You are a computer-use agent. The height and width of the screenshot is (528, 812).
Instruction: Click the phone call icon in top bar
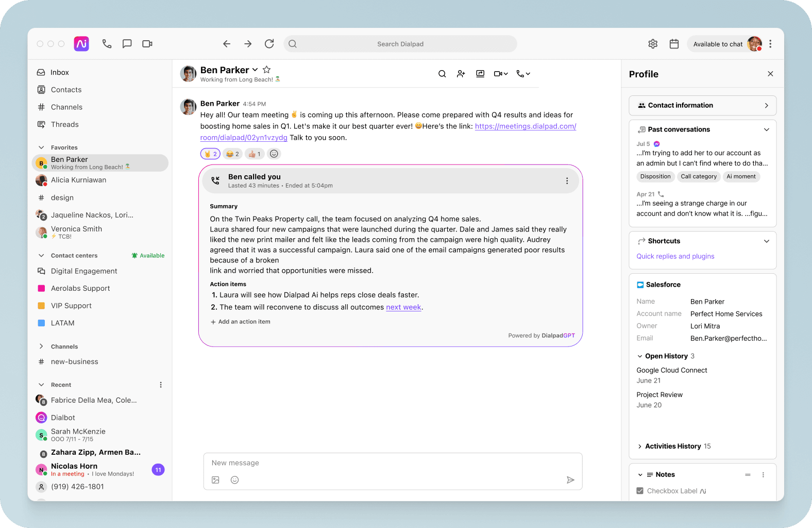click(x=107, y=44)
